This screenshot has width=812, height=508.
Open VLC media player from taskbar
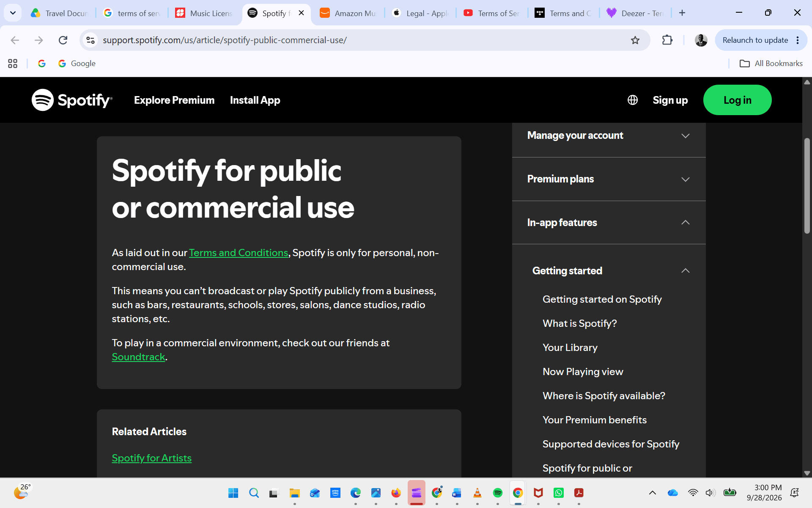pyautogui.click(x=477, y=493)
